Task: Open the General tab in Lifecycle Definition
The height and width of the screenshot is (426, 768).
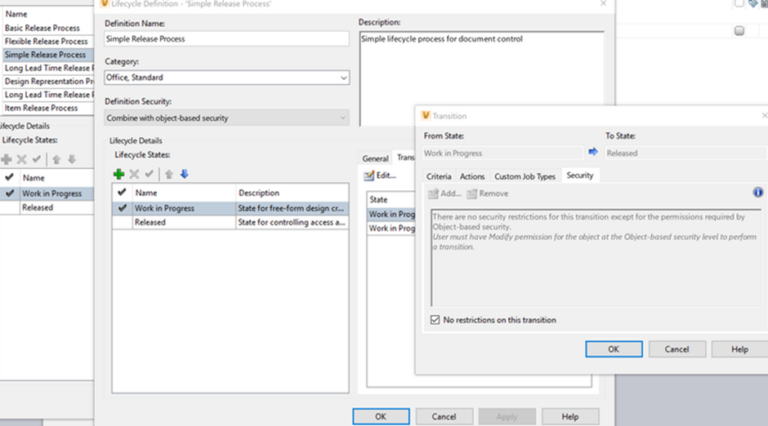Action: 375,158
